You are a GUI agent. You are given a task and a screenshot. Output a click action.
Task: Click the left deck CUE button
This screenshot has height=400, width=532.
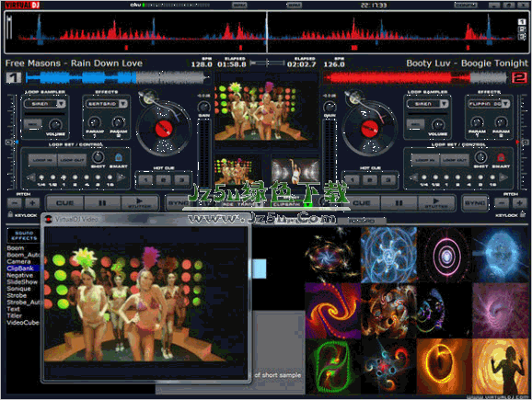pyautogui.click(x=64, y=203)
